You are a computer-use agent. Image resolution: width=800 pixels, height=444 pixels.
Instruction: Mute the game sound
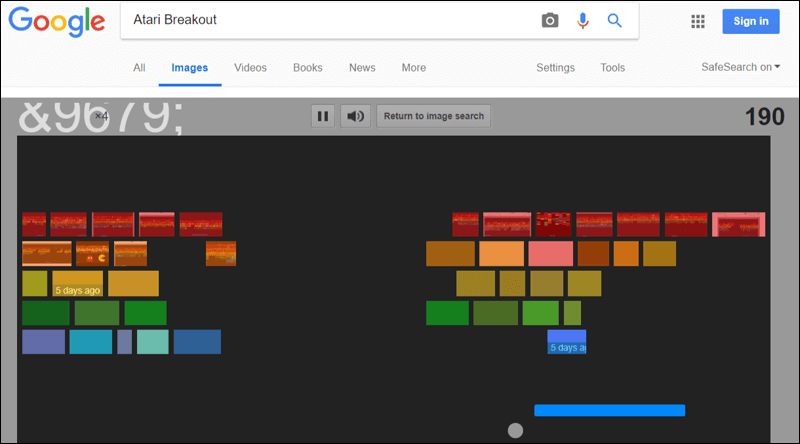(x=355, y=116)
